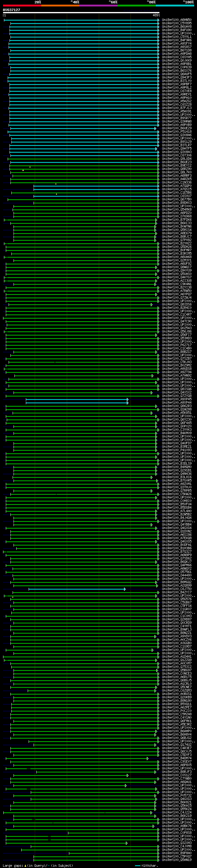
Task: Open the UniRef100_B6UAV8 entry
Action: (177, 26)
